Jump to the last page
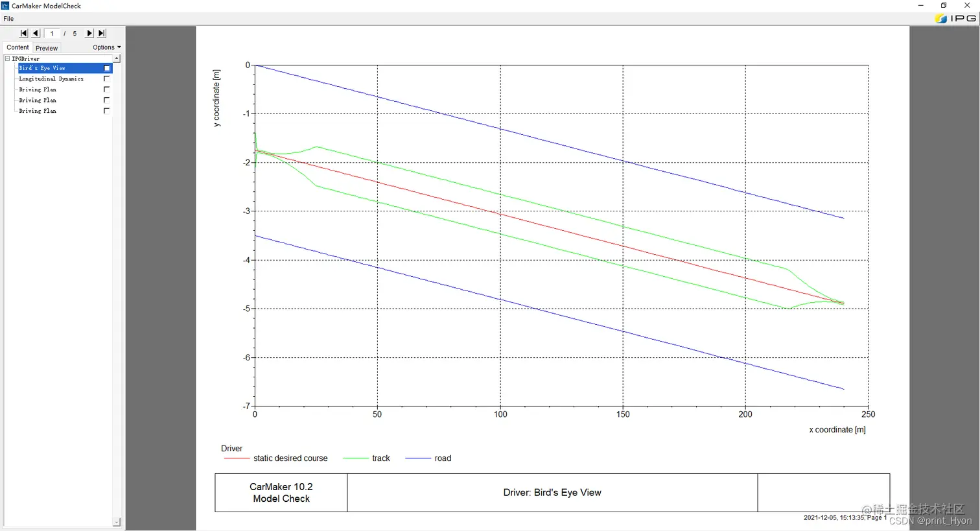The width and height of the screenshot is (980, 531). 102,33
